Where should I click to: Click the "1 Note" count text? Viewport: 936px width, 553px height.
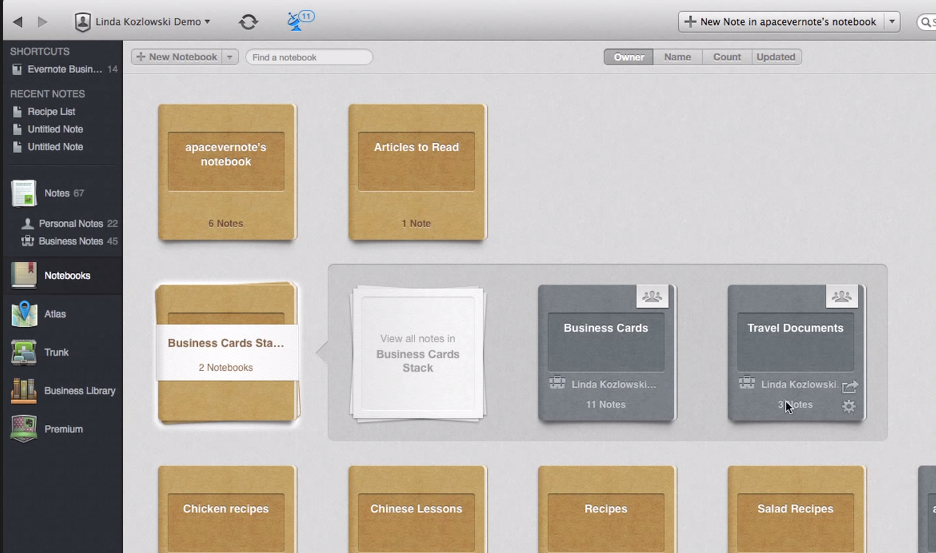416,223
